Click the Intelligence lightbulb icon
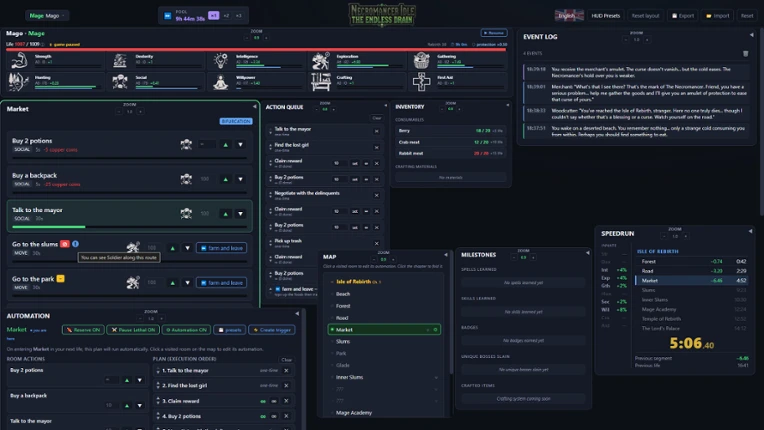Image resolution: width=764 pixels, height=430 pixels. (220, 61)
